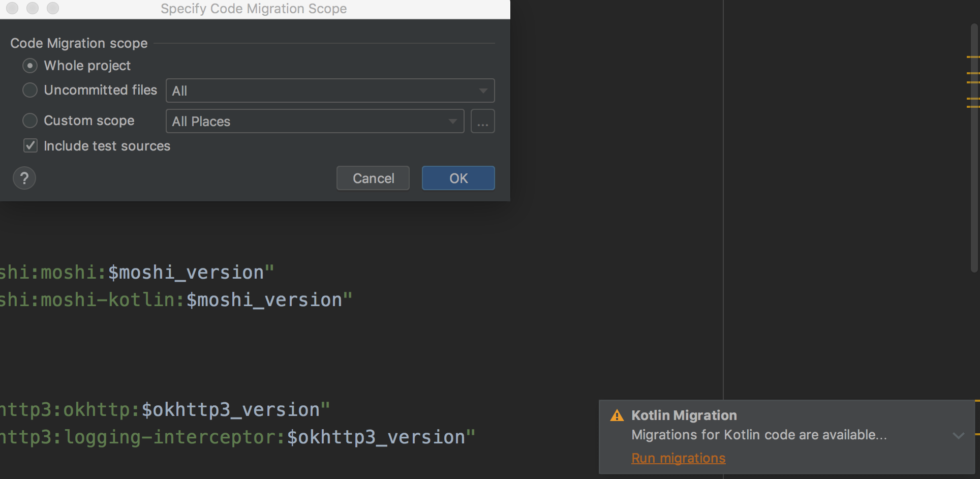Click the Kotlin Migration warning icon
Viewport: 980px width, 479px height.
click(617, 416)
